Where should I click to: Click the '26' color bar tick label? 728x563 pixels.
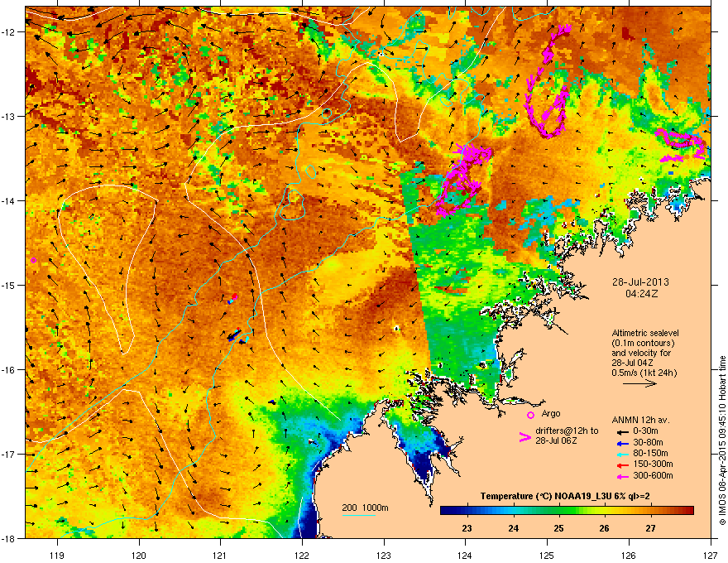(604, 528)
